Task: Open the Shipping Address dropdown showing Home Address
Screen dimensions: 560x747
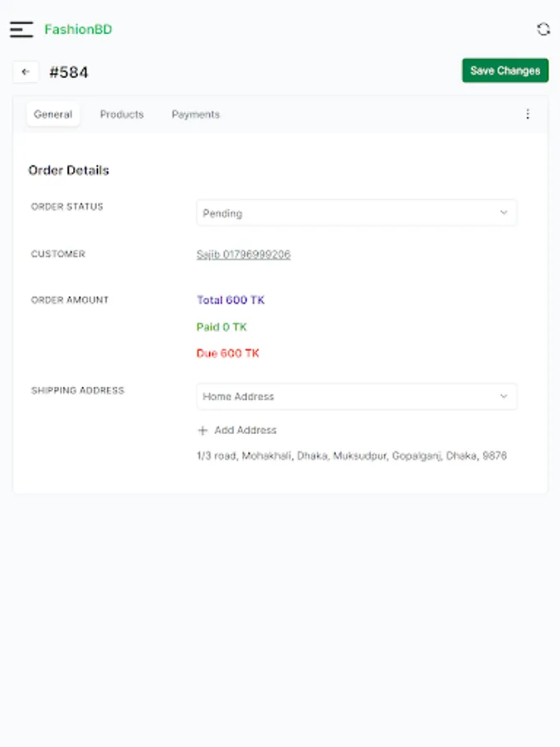Action: [348, 397]
